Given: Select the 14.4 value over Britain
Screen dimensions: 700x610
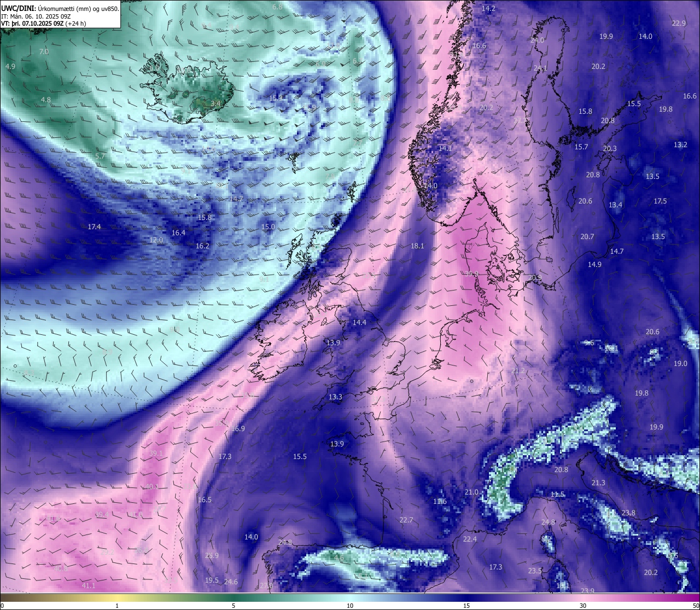Looking at the screenshot, I should coord(359,323).
